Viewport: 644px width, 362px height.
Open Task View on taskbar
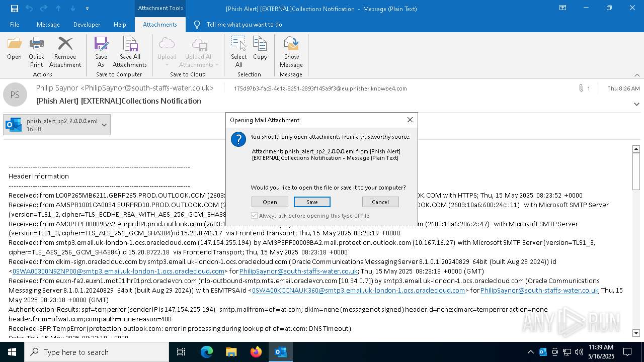click(181, 352)
